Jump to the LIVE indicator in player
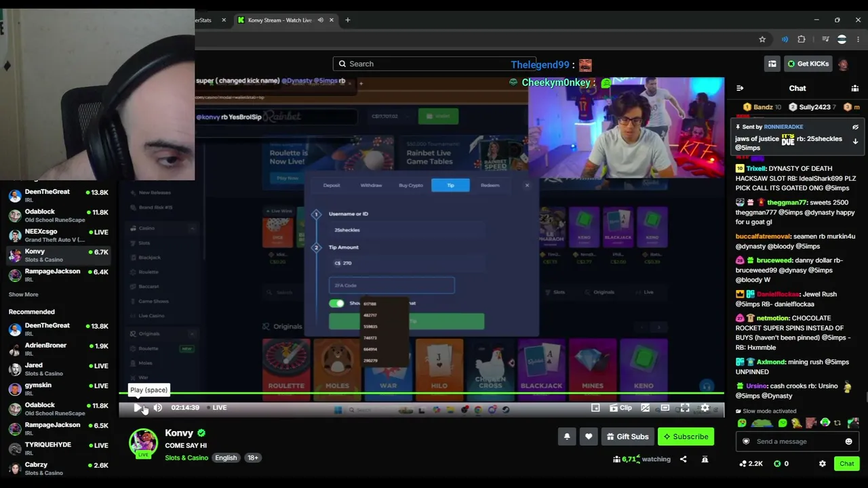Screen dimensions: 868x488 point(216,407)
